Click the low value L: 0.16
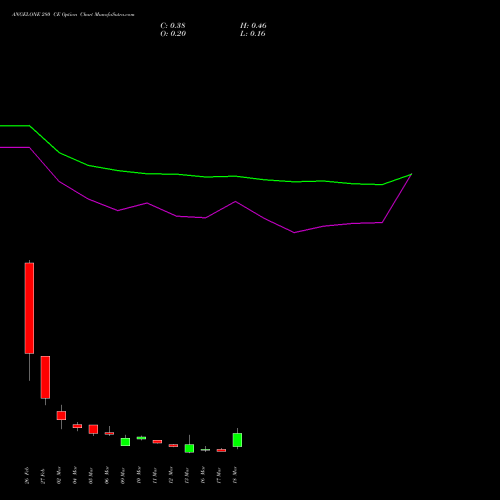The height and width of the screenshot is (500, 500). pos(253,34)
